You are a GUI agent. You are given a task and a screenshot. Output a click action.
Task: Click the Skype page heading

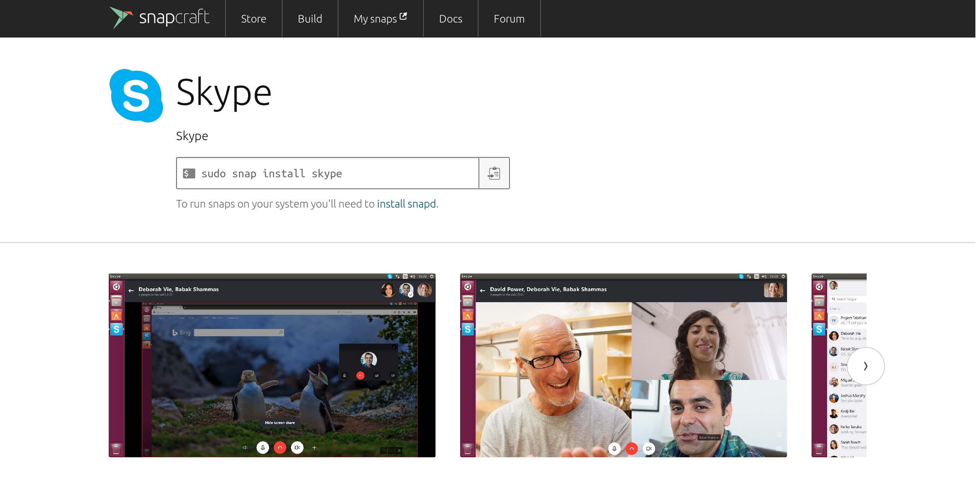pos(224,93)
